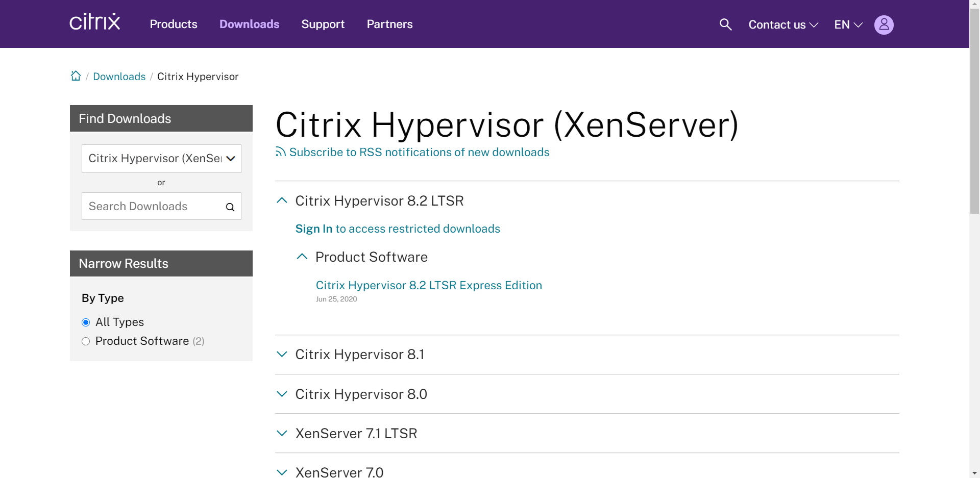Click the Citrix Hypervisor breadcrumb text

(198, 77)
